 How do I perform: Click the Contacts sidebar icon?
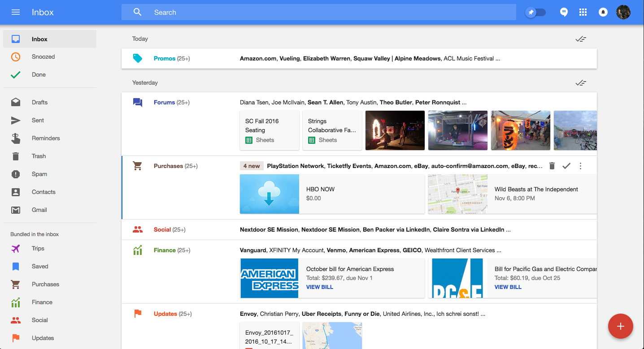coord(16,192)
